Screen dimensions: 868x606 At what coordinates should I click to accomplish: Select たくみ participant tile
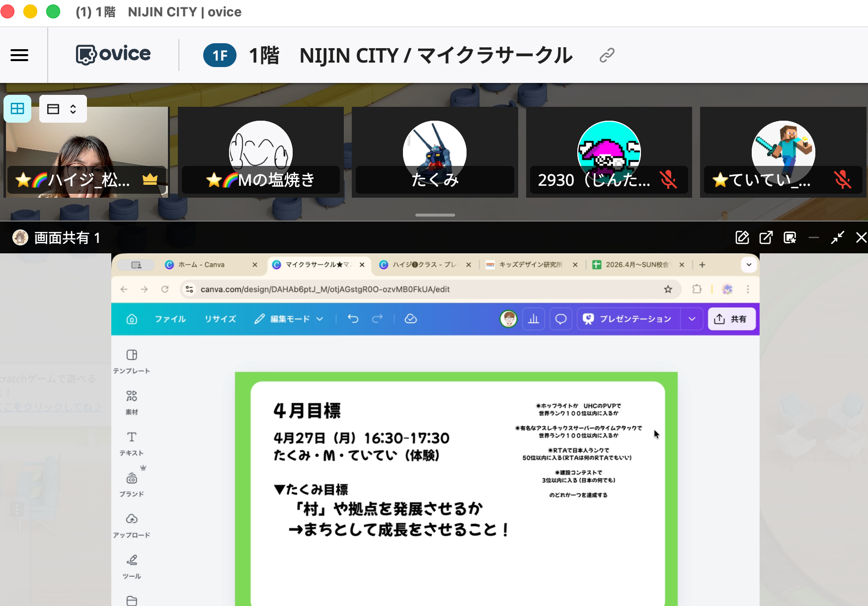(x=435, y=152)
